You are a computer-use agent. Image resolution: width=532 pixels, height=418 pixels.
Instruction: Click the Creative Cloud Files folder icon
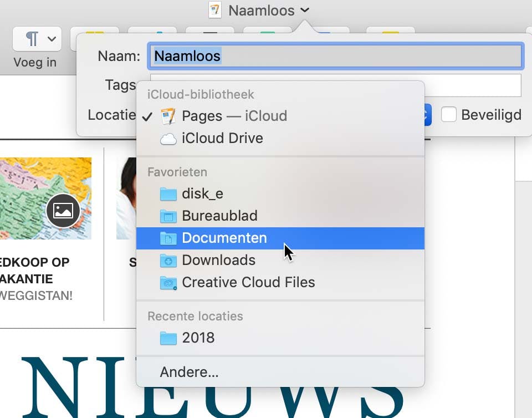click(168, 282)
